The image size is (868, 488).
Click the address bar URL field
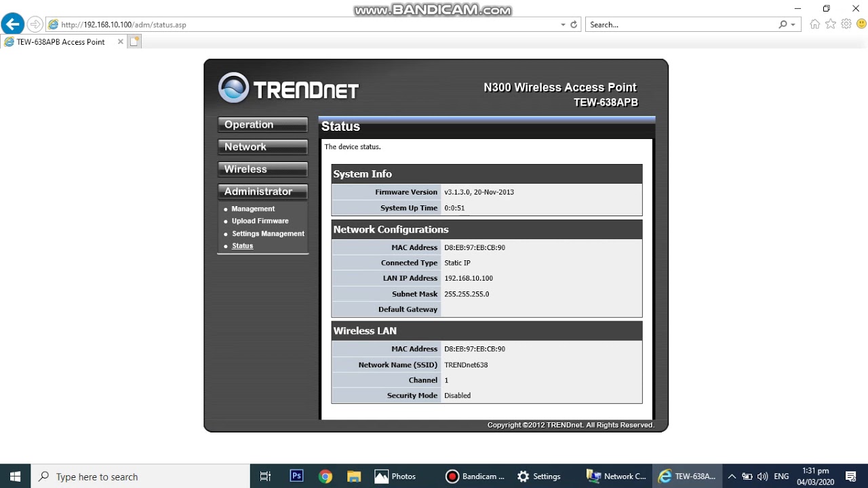tap(303, 24)
